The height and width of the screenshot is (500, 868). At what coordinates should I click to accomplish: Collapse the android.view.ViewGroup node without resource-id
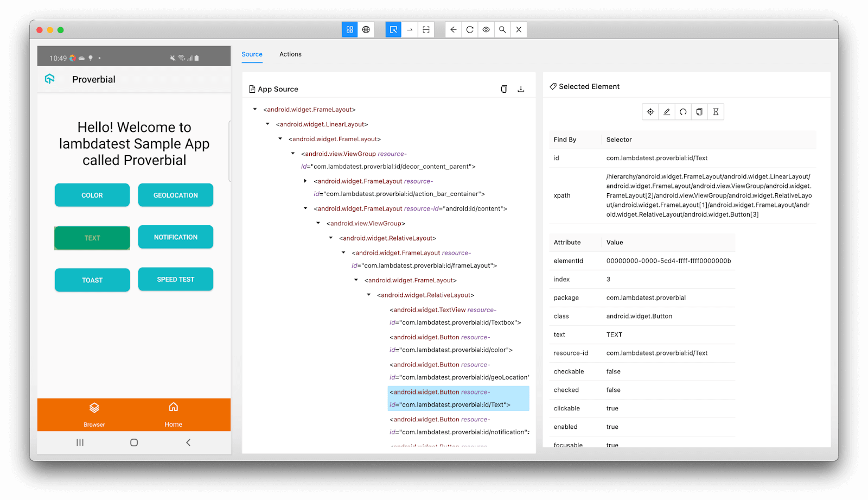[x=318, y=223]
